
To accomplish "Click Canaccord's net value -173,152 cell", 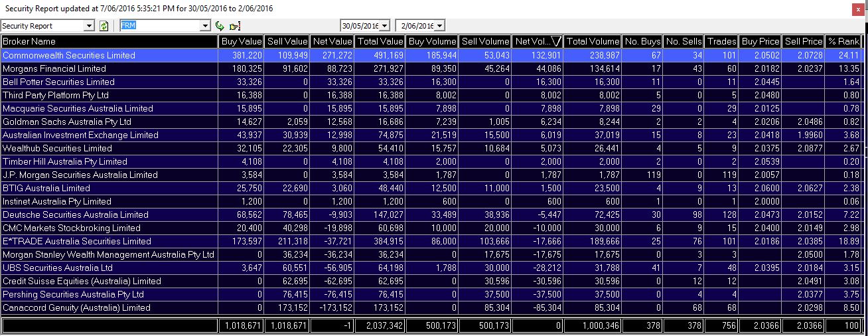I will tap(332, 307).
